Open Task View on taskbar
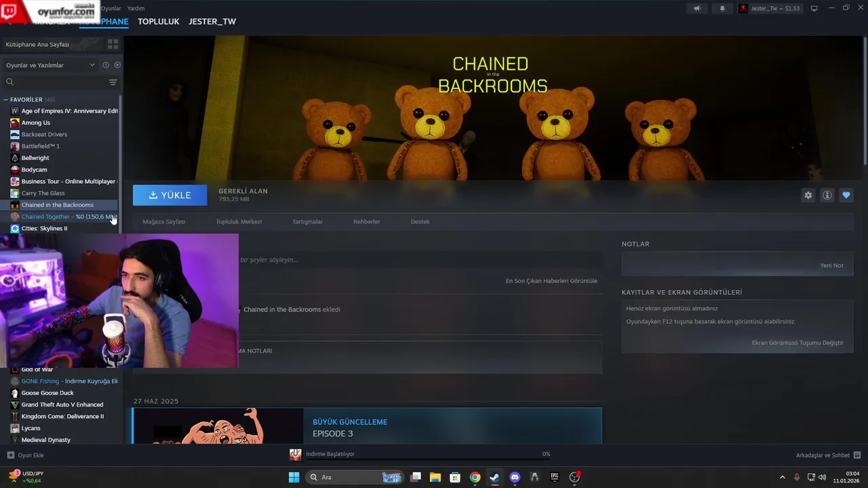This screenshot has height=488, width=868. 416,477
